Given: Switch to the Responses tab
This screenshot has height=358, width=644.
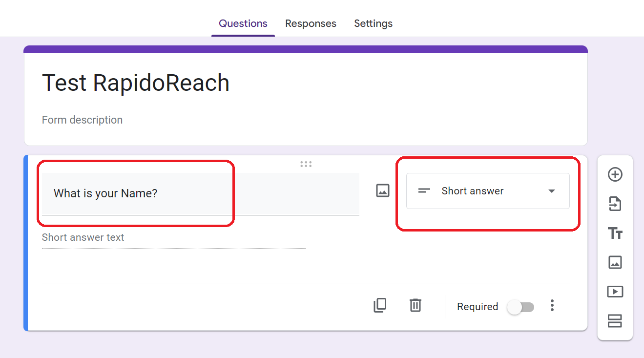Looking at the screenshot, I should [311, 23].
